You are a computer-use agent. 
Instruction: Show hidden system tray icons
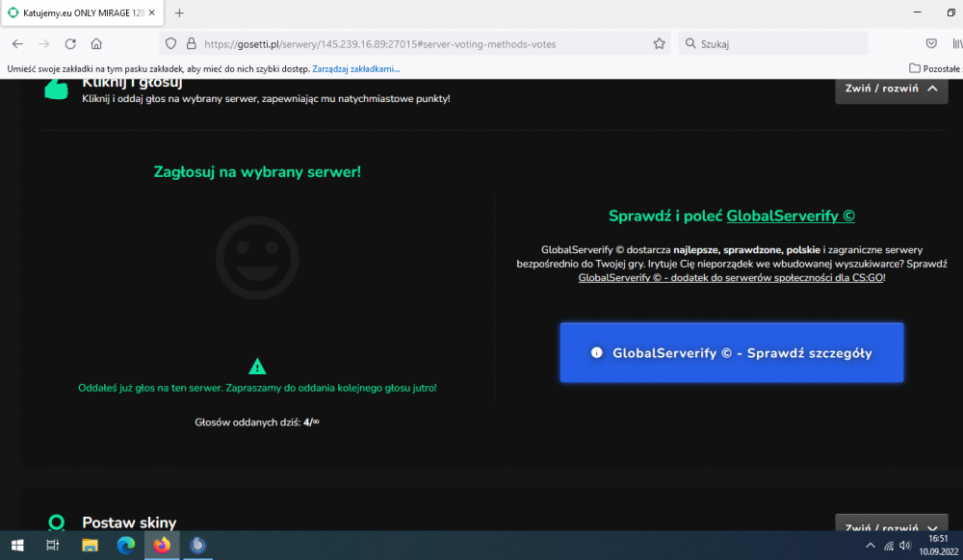[871, 546]
